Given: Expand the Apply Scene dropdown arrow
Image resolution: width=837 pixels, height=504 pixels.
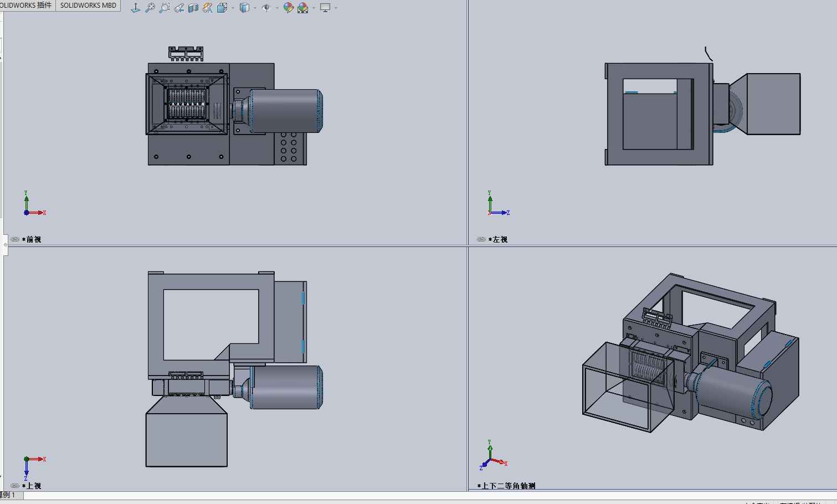Looking at the screenshot, I should [314, 8].
